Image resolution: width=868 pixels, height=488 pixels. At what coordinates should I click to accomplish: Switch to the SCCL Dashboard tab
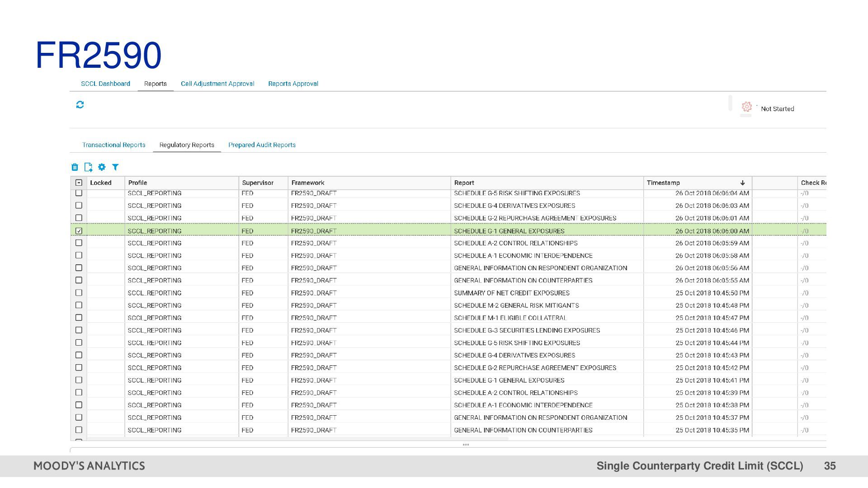(105, 84)
